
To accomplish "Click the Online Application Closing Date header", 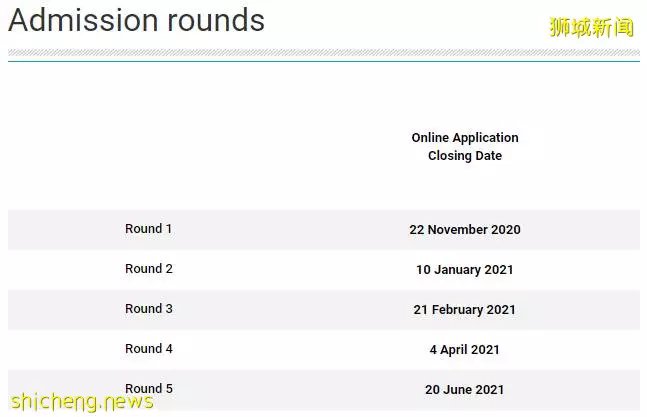I will coord(465,146).
